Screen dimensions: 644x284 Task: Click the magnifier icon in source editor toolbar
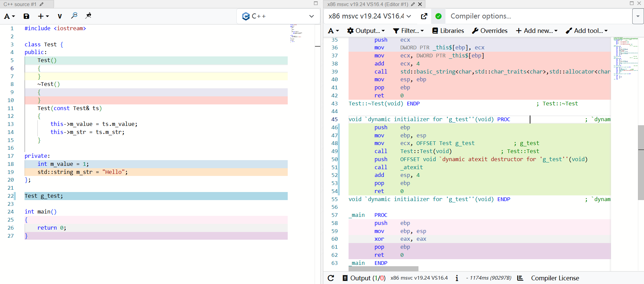74,16
